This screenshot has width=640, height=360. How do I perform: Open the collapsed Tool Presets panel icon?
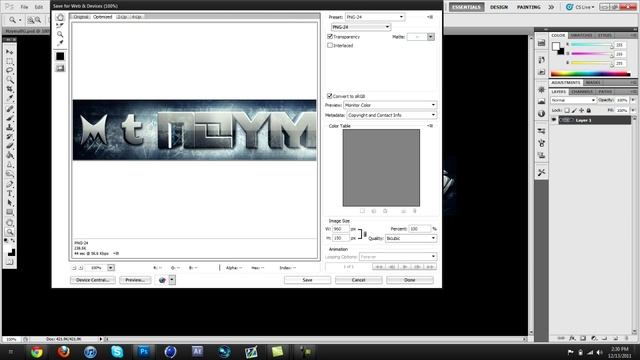click(x=542, y=173)
